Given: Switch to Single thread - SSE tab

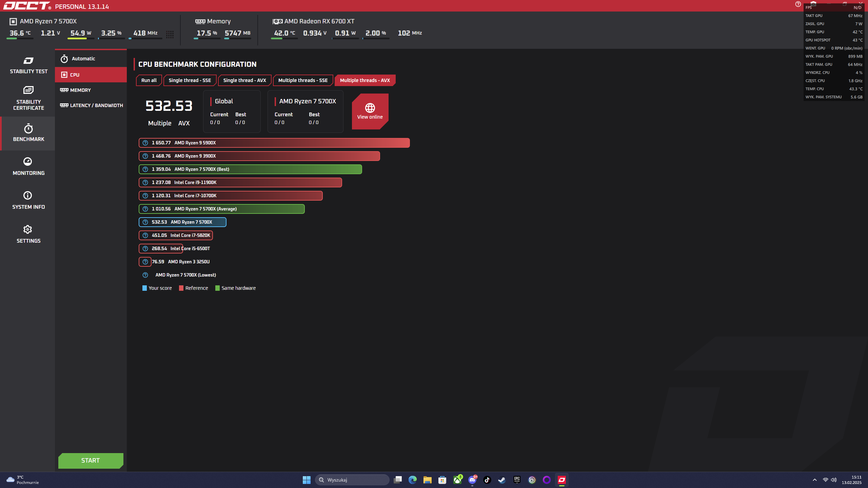Looking at the screenshot, I should pyautogui.click(x=190, y=80).
